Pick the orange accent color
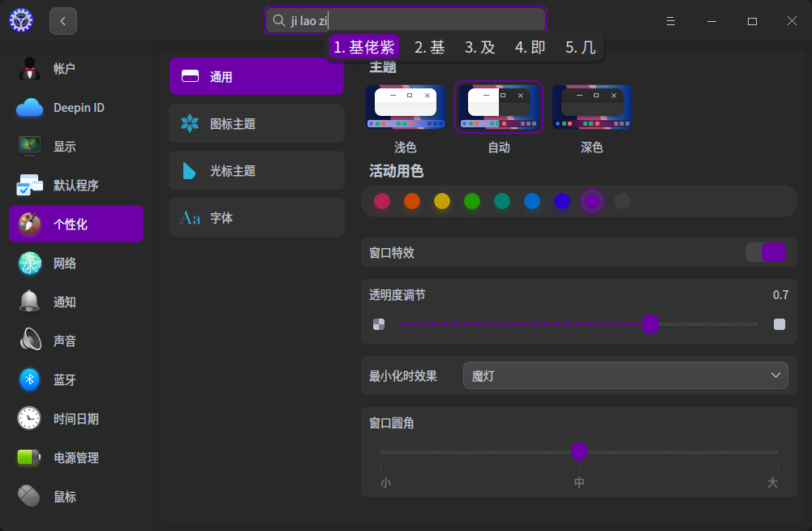 pos(412,201)
